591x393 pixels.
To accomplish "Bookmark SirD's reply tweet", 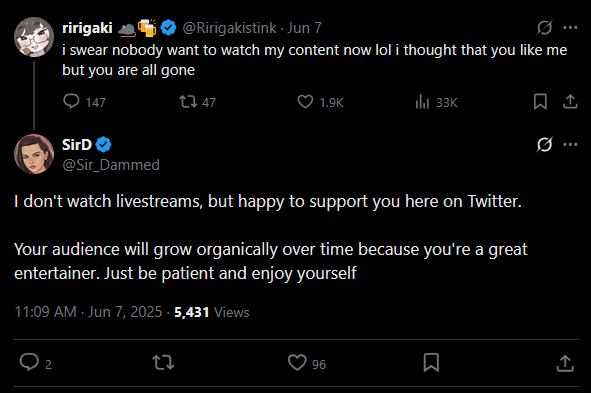I will [431, 362].
